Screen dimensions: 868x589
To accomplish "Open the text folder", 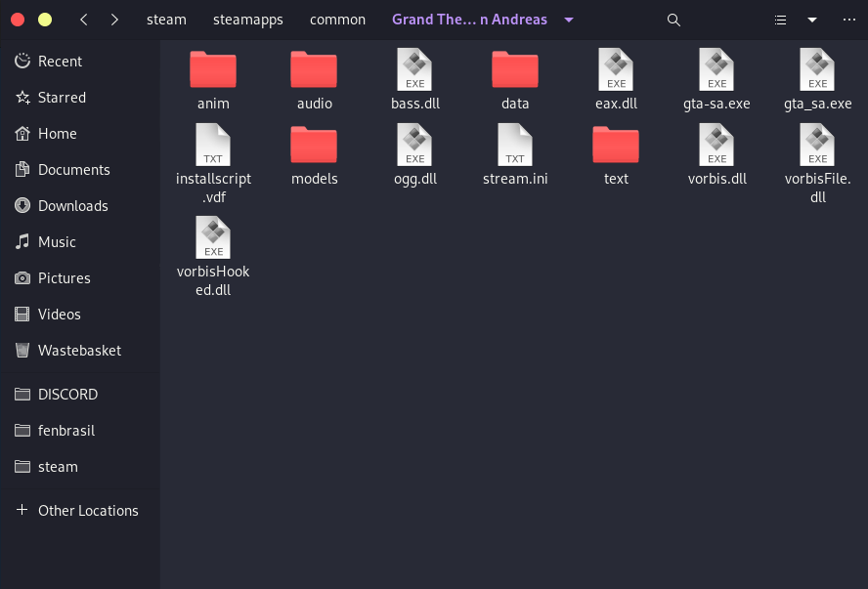I will [x=616, y=145].
